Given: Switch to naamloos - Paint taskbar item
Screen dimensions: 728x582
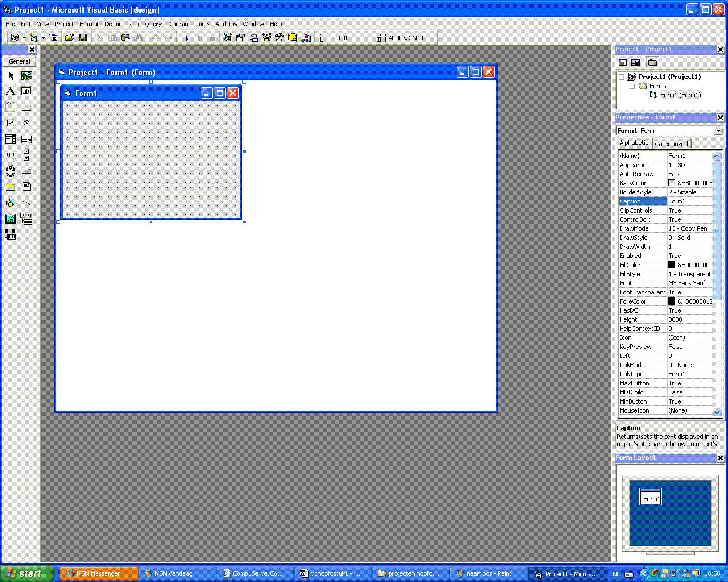Looking at the screenshot, I should click(489, 573).
